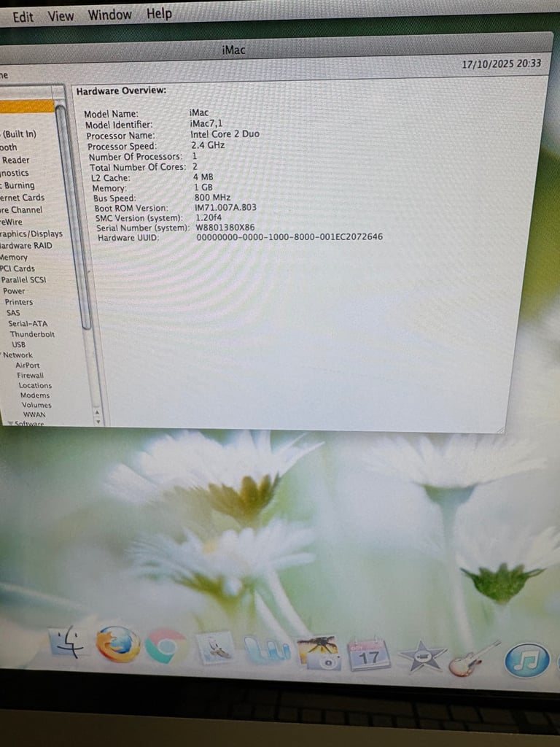Select Ethernet Cards in the sidebar
This screenshot has height=747, width=560.
(22, 198)
